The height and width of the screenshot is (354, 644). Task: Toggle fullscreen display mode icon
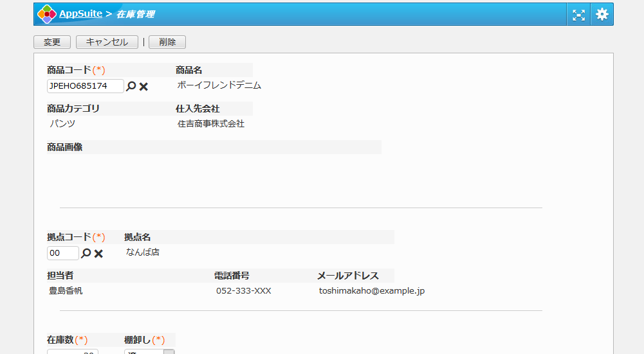[578, 14]
